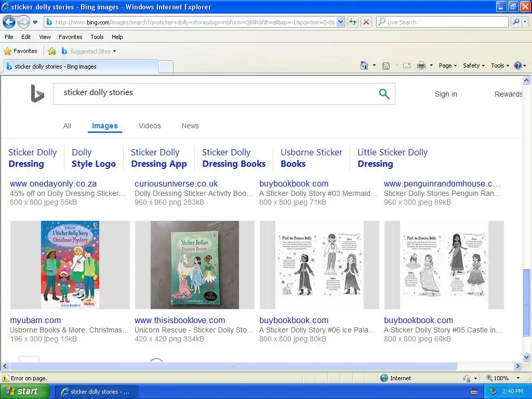Open the Windows start button
The image size is (532, 399).
25,392
